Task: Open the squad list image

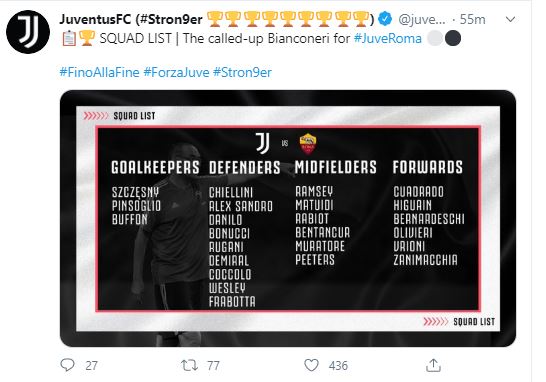Action: 288,218
